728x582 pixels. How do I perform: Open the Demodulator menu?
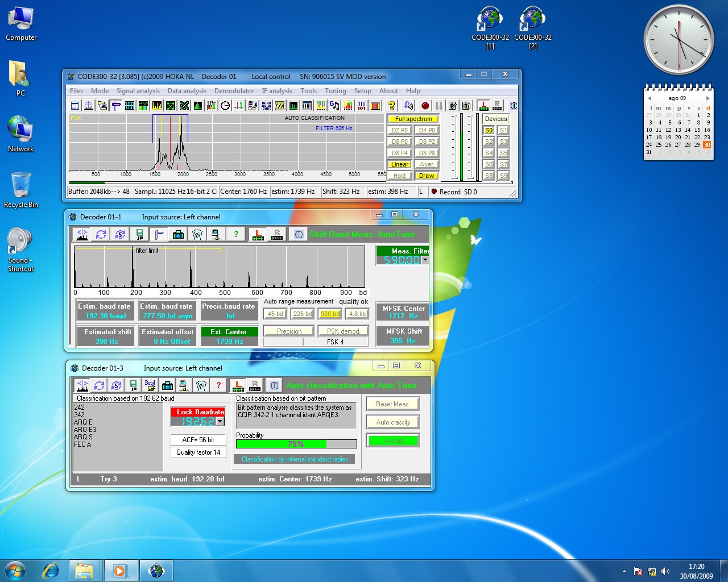234,91
